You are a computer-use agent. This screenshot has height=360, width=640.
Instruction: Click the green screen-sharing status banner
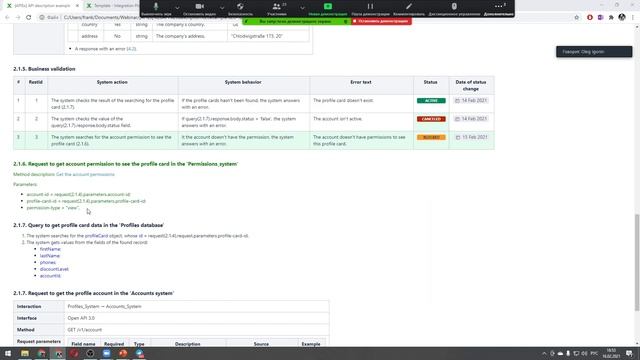pos(296,21)
